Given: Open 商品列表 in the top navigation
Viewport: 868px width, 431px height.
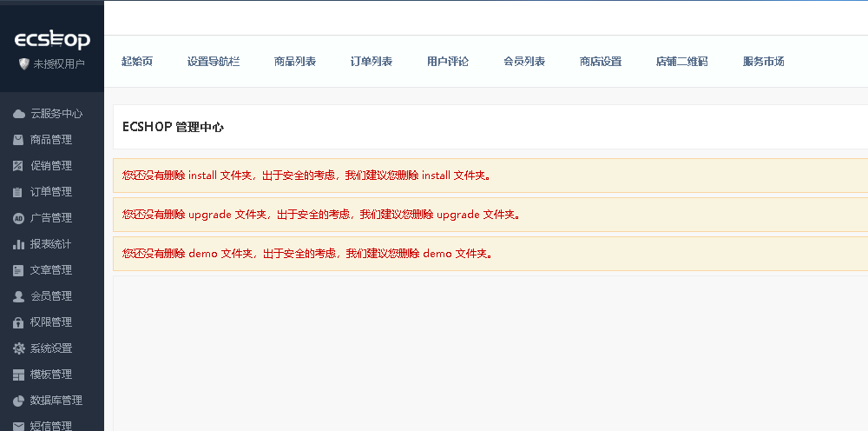Looking at the screenshot, I should pyautogui.click(x=295, y=62).
